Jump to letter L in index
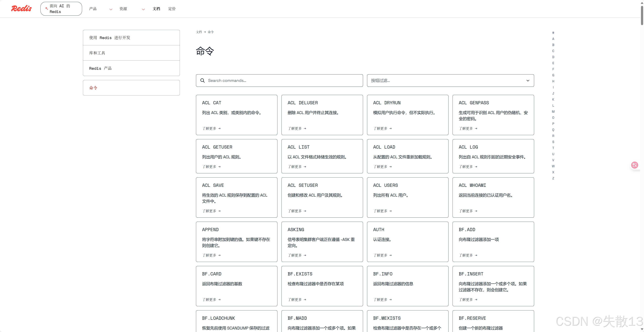The image size is (644, 332). coord(553,106)
